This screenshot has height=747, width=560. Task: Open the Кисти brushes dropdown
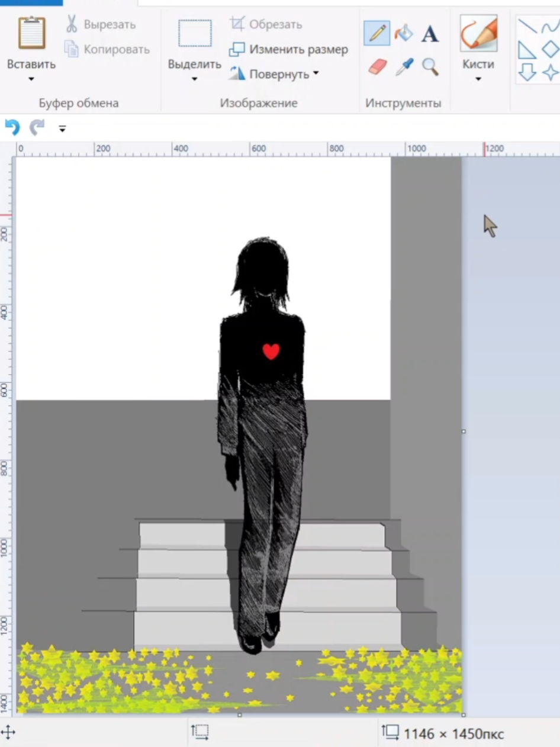(478, 79)
